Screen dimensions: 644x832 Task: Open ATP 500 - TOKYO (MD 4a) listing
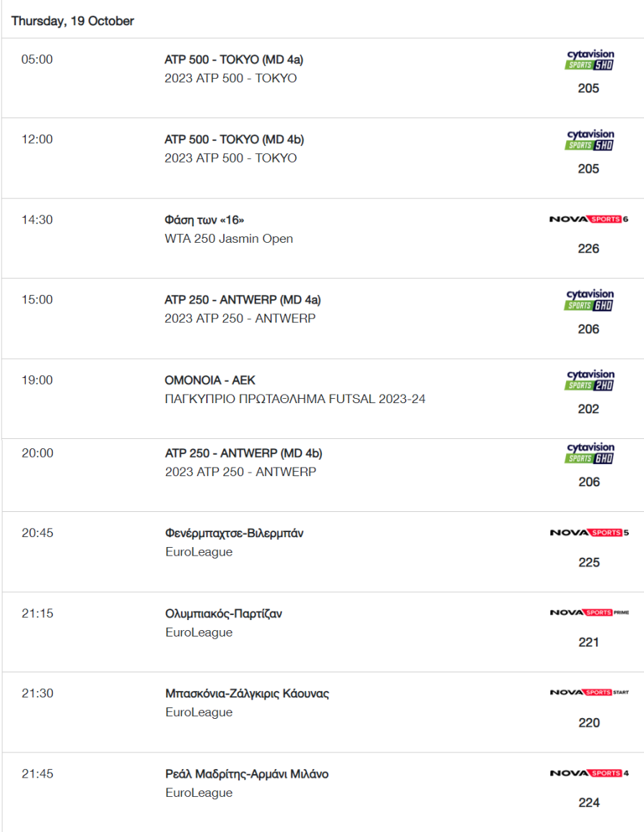[233, 59]
